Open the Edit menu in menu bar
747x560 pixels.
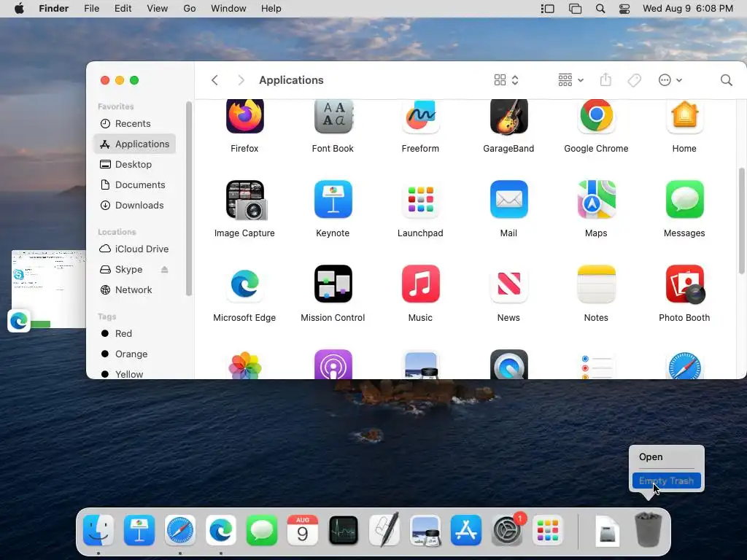coord(123,9)
